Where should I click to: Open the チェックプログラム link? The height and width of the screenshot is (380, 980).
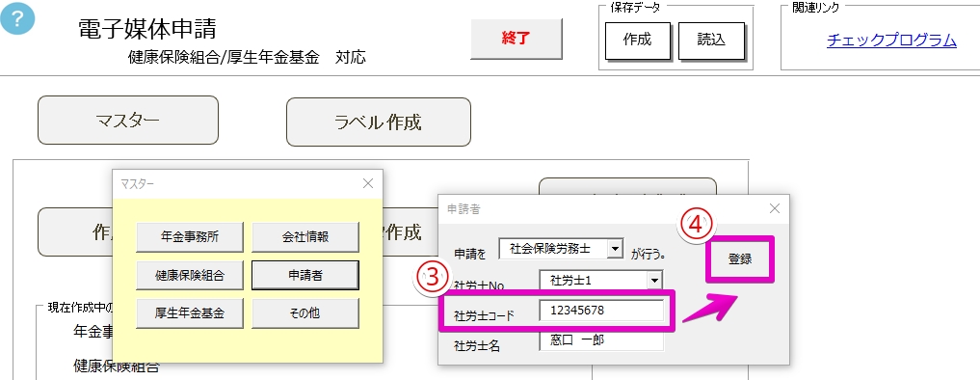click(891, 41)
